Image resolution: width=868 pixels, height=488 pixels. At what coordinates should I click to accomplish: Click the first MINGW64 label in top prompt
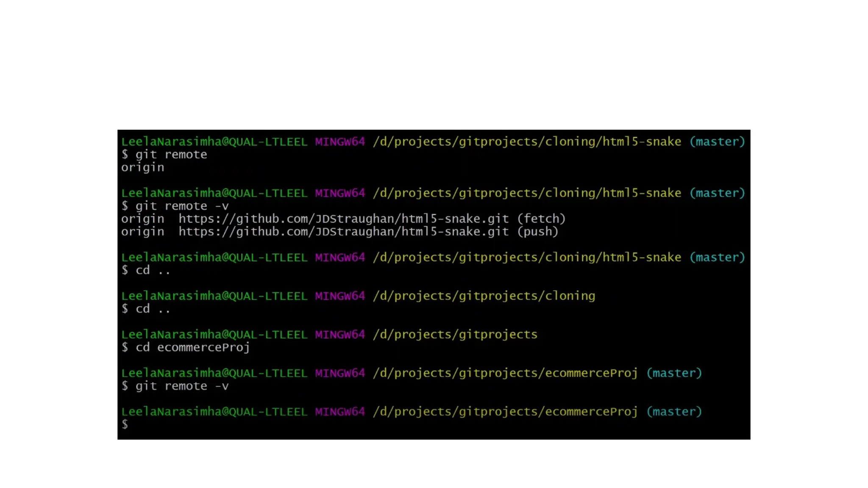tap(339, 141)
